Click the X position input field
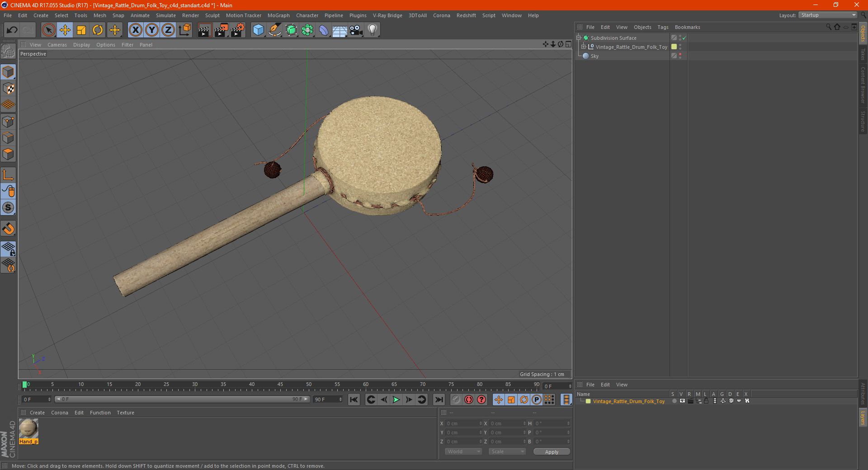The width and height of the screenshot is (868, 470). click(463, 423)
